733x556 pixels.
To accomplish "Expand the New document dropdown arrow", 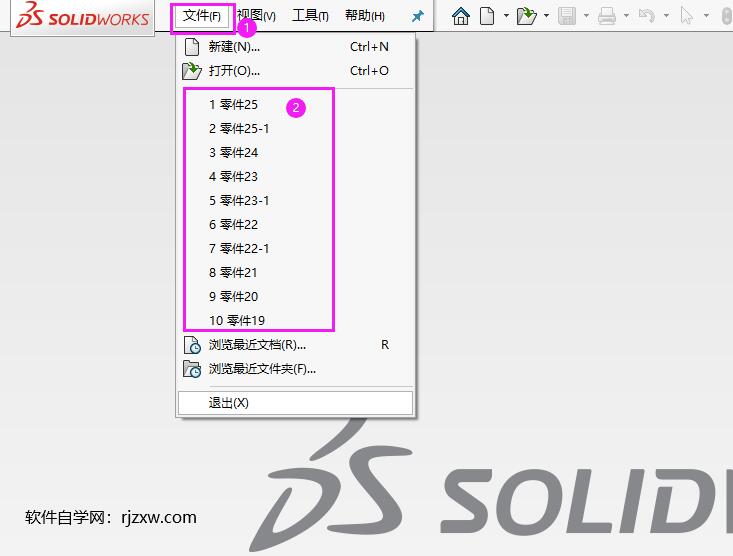I will [x=506, y=16].
